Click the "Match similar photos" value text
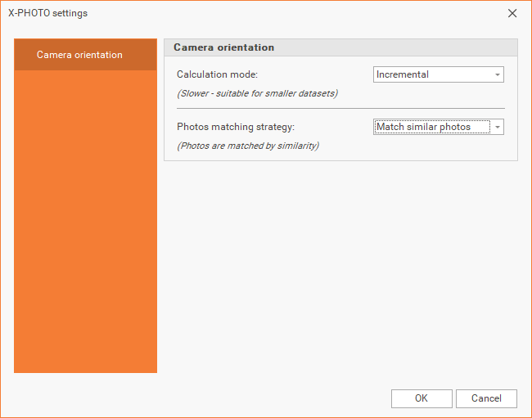This screenshot has height=418, width=532. click(423, 127)
